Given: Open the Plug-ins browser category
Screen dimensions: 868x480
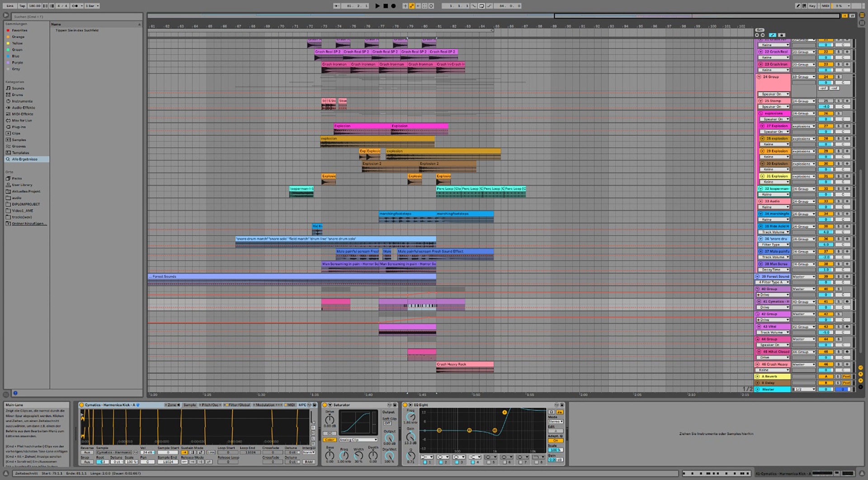Looking at the screenshot, I should (x=19, y=127).
